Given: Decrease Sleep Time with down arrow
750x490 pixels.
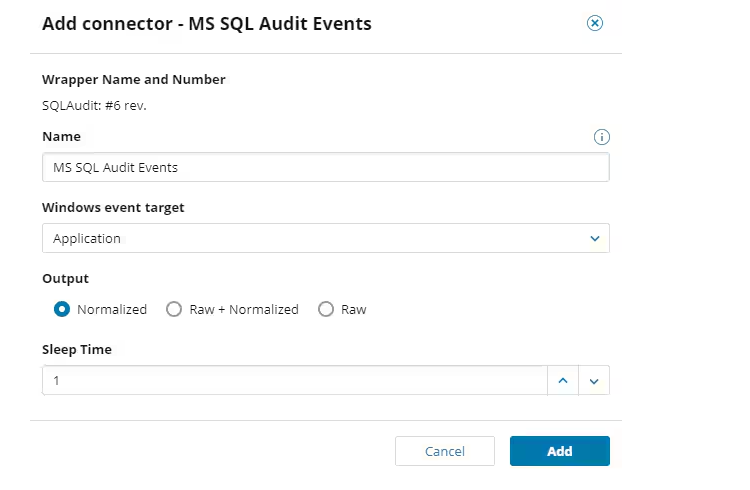Looking at the screenshot, I should (x=594, y=380).
